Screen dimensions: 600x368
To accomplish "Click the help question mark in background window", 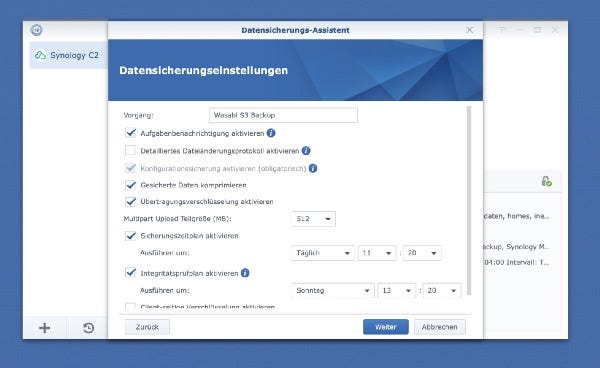I will coord(502,30).
